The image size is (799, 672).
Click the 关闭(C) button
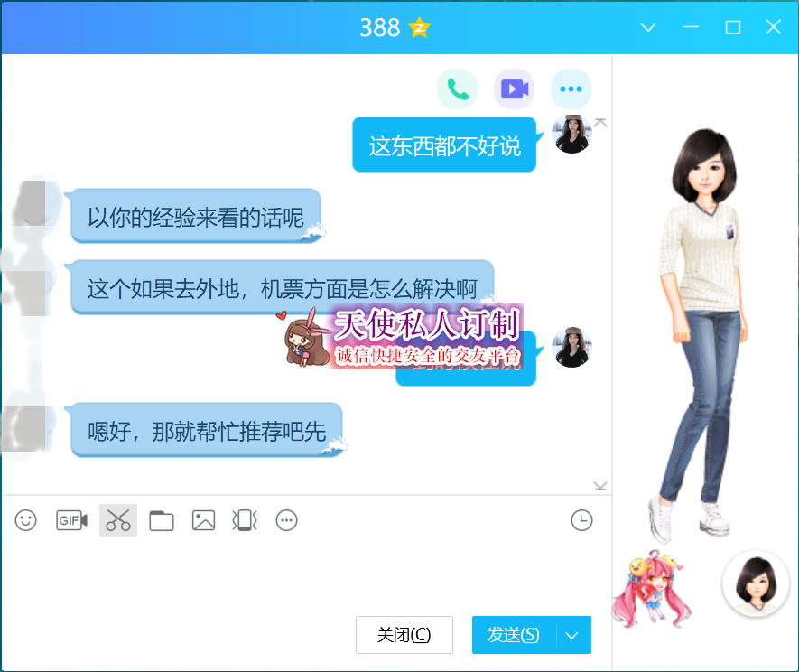(404, 635)
